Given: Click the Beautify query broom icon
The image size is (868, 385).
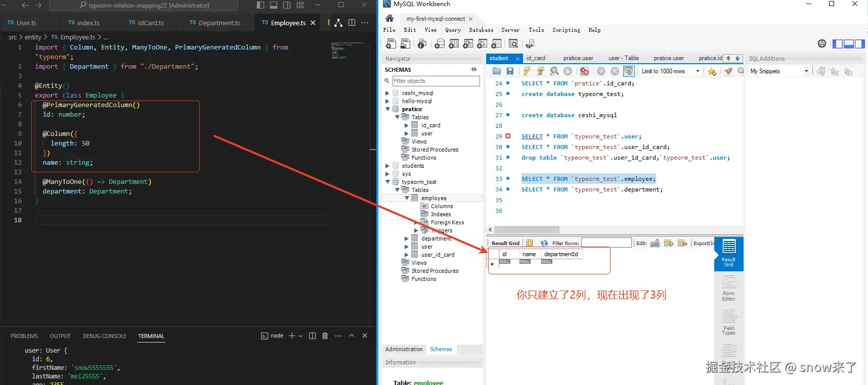Looking at the screenshot, I should [x=728, y=71].
